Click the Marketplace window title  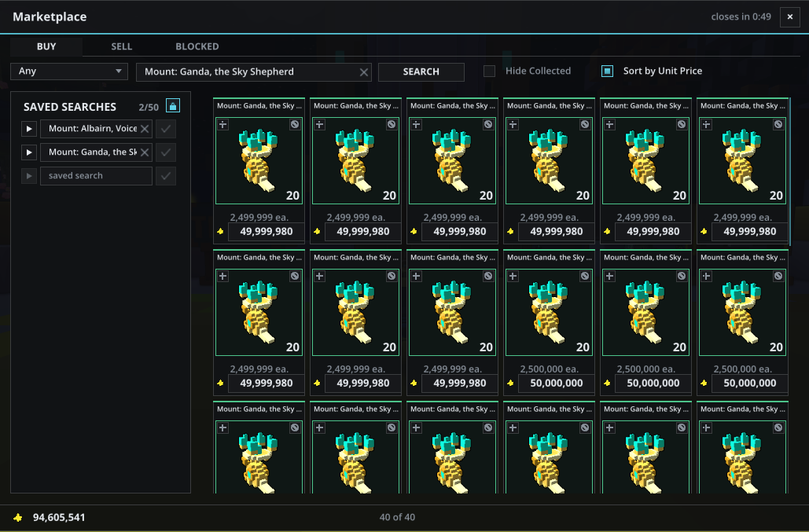click(50, 17)
